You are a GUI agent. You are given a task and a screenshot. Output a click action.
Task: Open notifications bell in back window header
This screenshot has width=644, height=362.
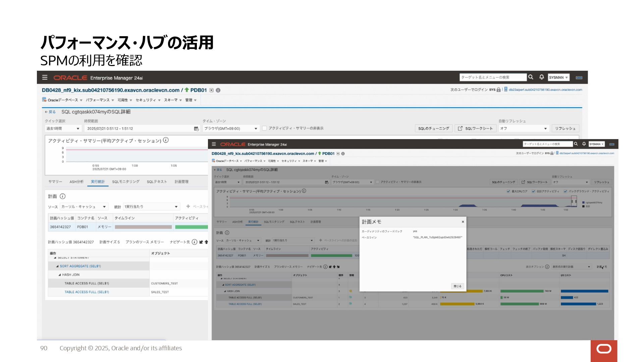(541, 77)
